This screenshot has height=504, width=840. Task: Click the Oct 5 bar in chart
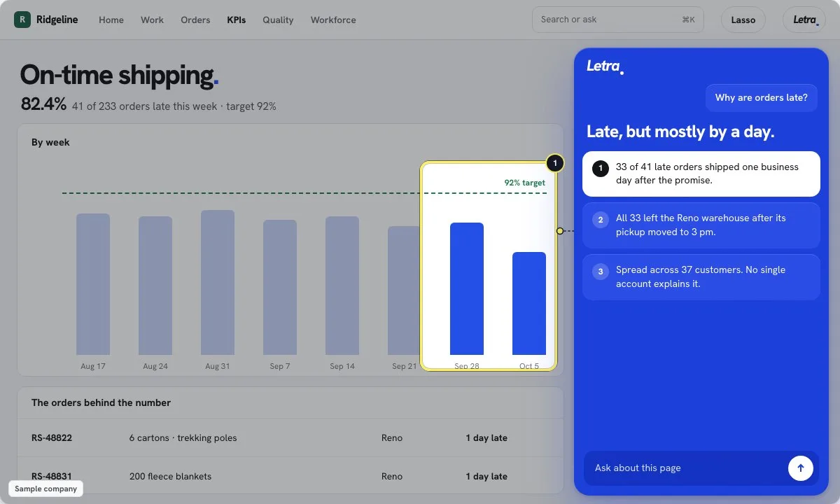click(x=529, y=304)
